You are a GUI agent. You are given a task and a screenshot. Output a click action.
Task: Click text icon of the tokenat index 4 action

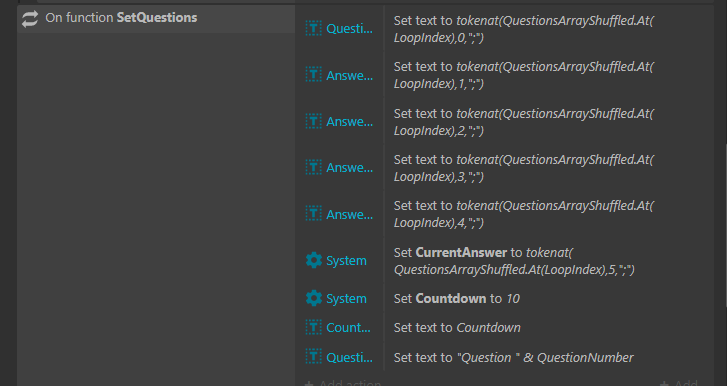click(313, 214)
